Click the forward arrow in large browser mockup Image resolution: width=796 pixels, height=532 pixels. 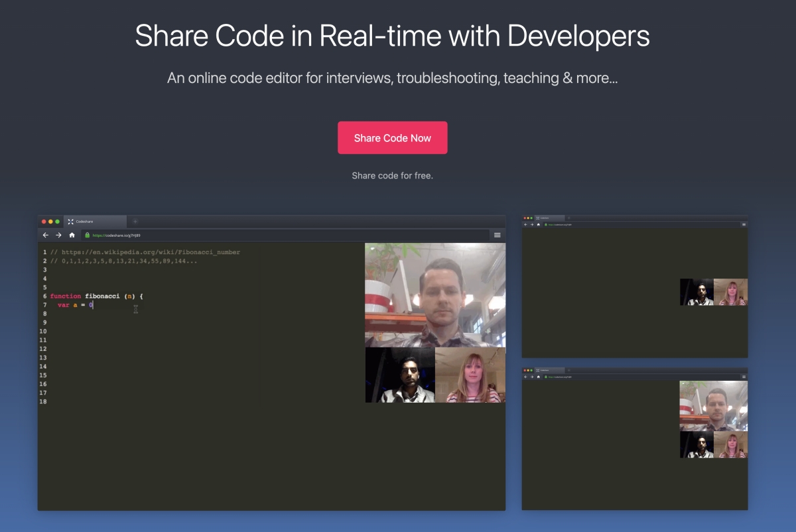coord(58,235)
